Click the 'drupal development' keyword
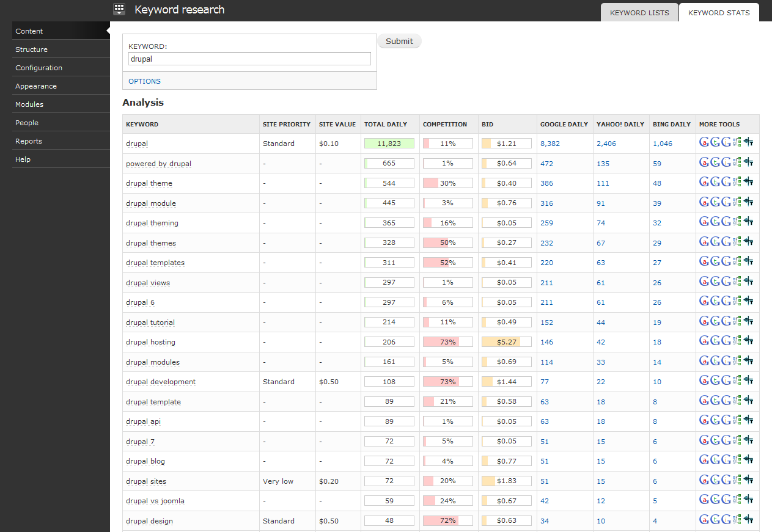This screenshot has width=772, height=532. point(161,382)
